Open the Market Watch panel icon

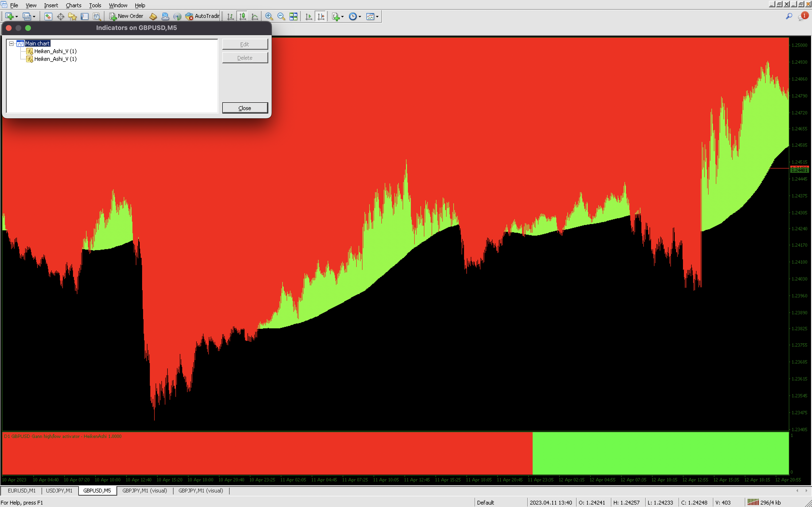pos(48,16)
